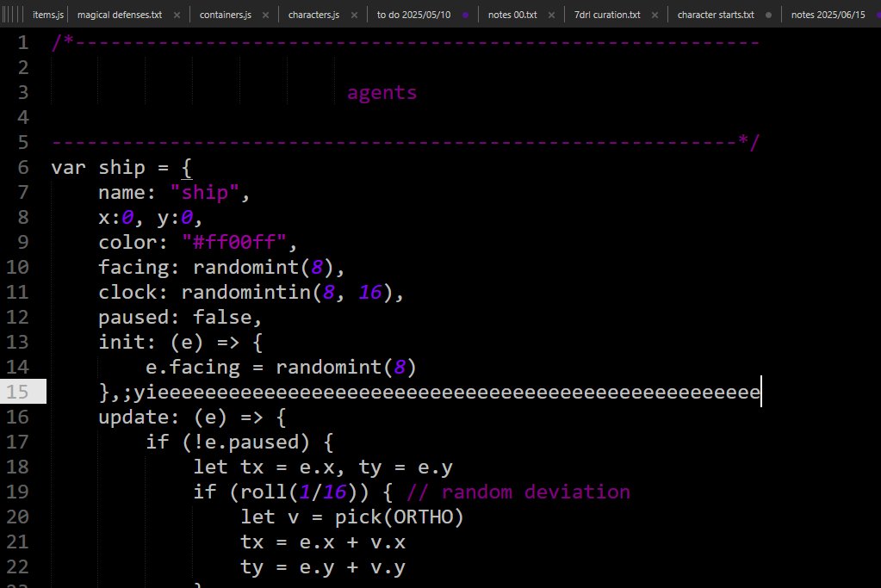Image resolution: width=881 pixels, height=588 pixels.
Task: Open the notes 2025/06/15 tab
Action: pyautogui.click(x=828, y=15)
